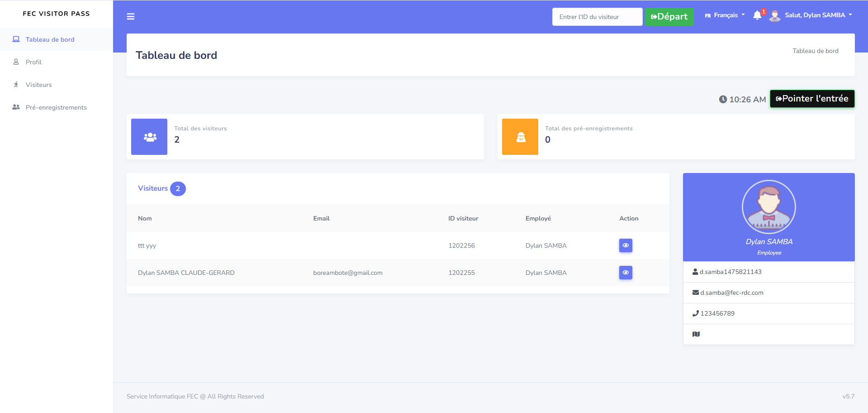The image size is (868, 413).
Task: Click the Visiteurs table heading link
Action: point(153,188)
